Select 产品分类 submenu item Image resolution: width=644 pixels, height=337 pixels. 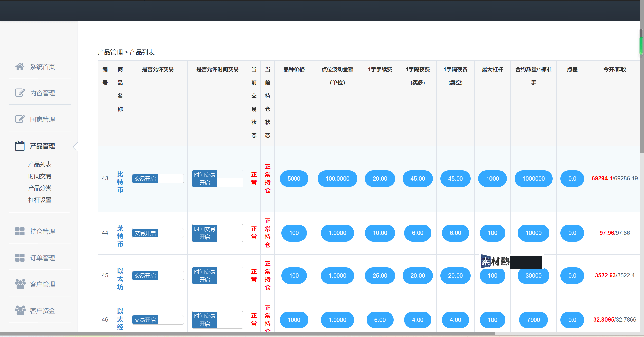(40, 188)
